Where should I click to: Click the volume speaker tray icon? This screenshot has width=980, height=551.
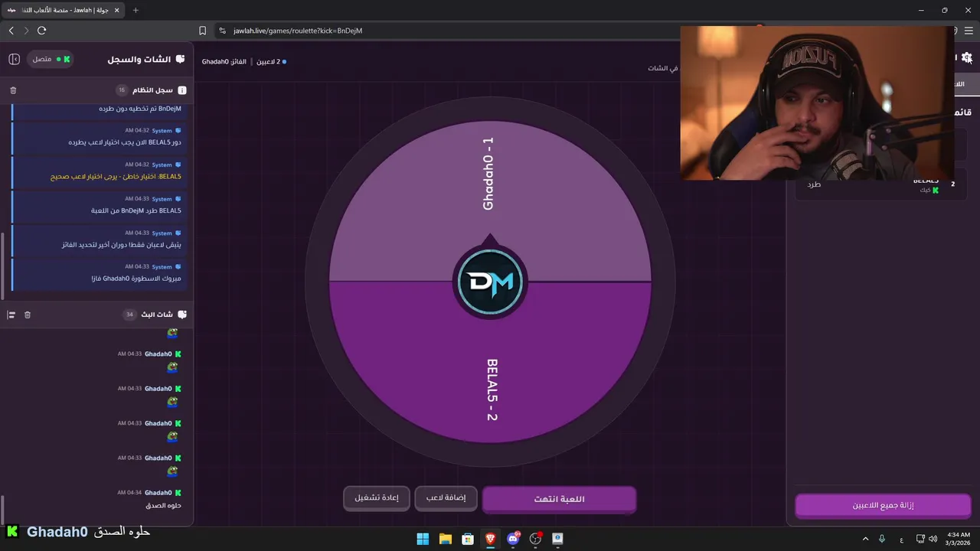click(933, 539)
